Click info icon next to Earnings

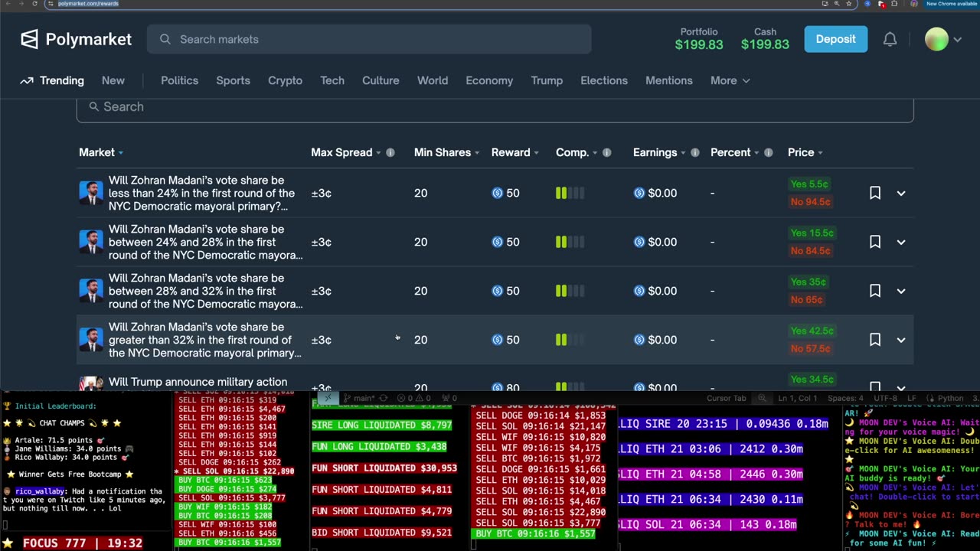695,152
